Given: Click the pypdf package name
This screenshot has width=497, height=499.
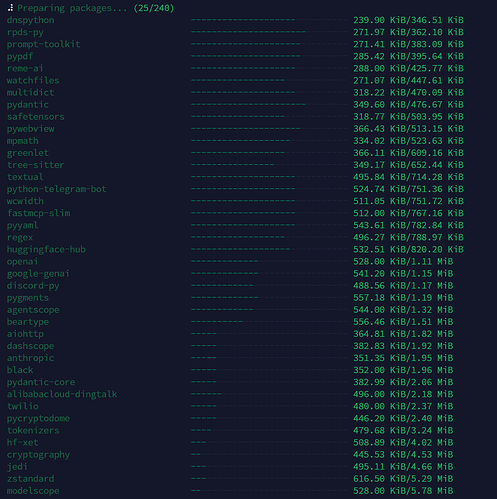Looking at the screenshot, I should pyautogui.click(x=20, y=56).
